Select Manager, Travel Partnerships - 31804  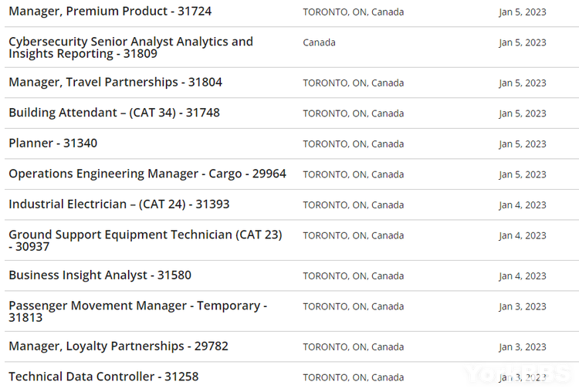click(x=115, y=83)
